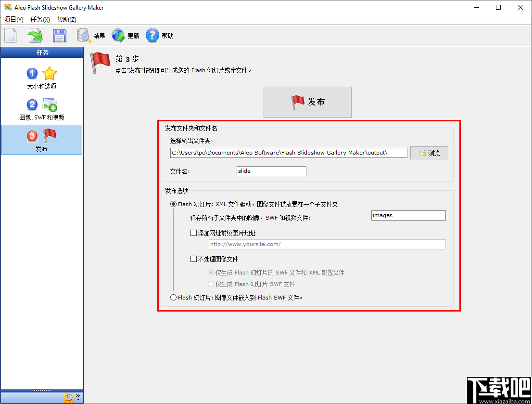Select the XML 文件驱动 Flash slideshow radio option
This screenshot has width=532, height=404.
173,204
